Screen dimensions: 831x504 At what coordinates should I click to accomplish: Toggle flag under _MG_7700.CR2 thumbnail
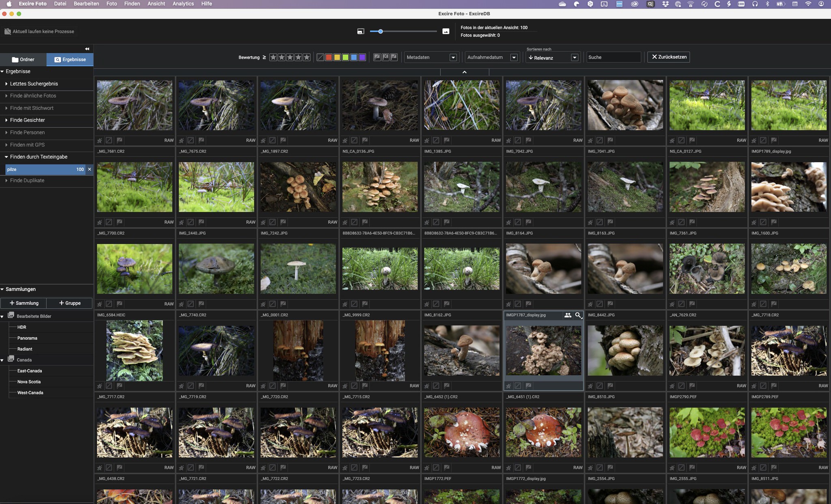119,304
